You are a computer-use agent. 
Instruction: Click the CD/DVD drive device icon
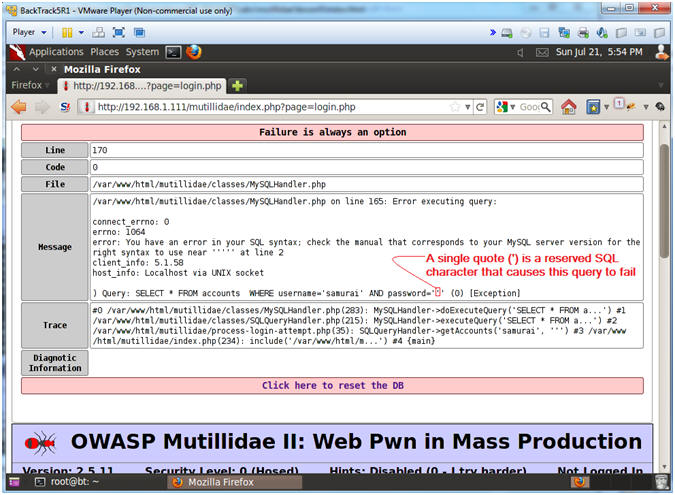click(x=526, y=33)
